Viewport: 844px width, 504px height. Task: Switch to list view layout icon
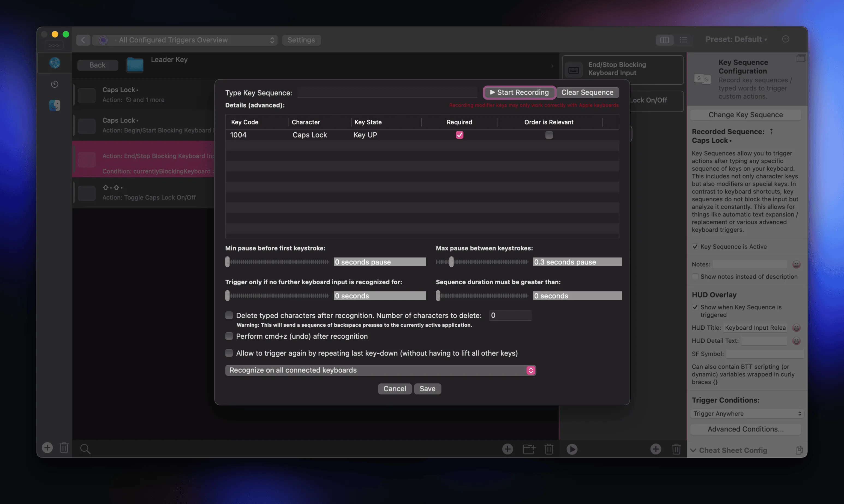(683, 40)
